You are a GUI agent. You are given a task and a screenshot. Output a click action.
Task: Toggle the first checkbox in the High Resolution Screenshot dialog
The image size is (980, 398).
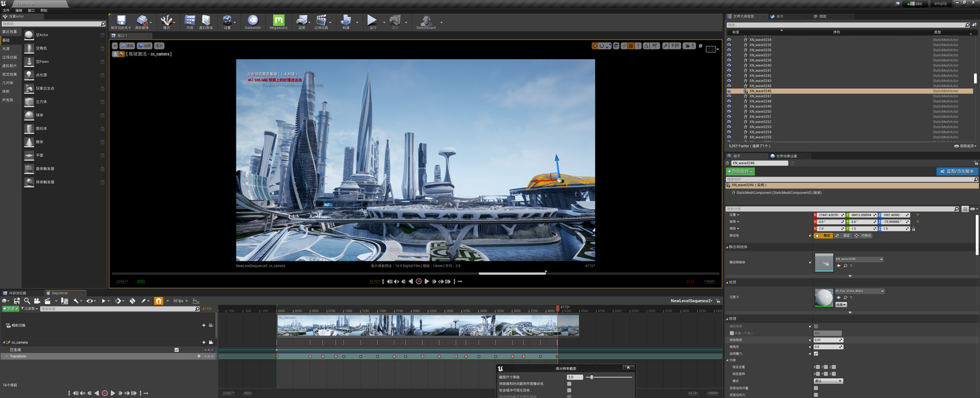569,383
